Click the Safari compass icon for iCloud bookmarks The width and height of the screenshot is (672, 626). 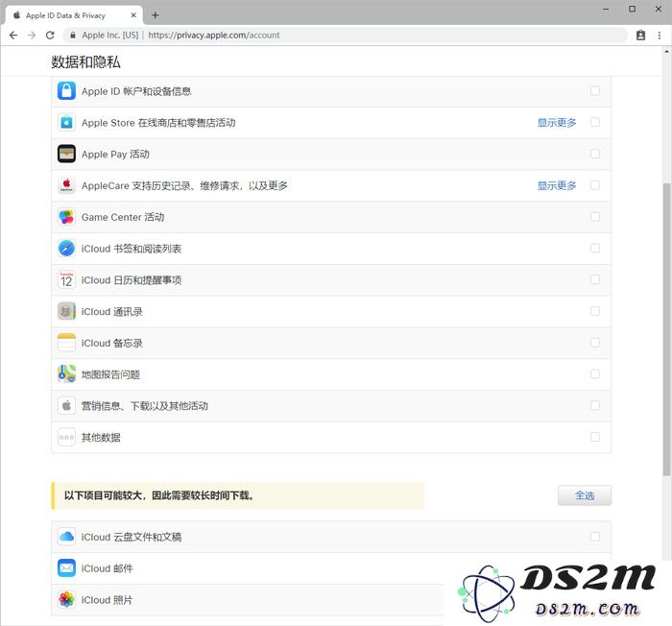(66, 249)
